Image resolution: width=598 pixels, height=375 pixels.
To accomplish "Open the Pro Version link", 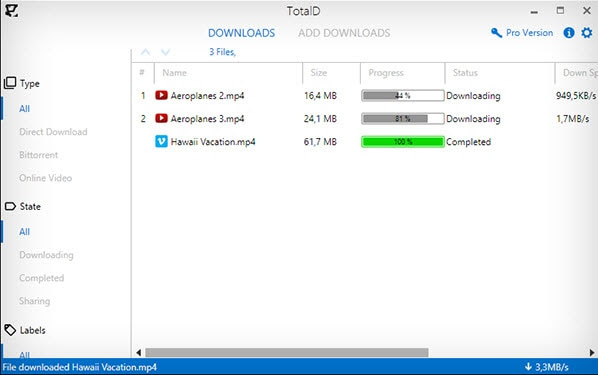I will pos(529,33).
